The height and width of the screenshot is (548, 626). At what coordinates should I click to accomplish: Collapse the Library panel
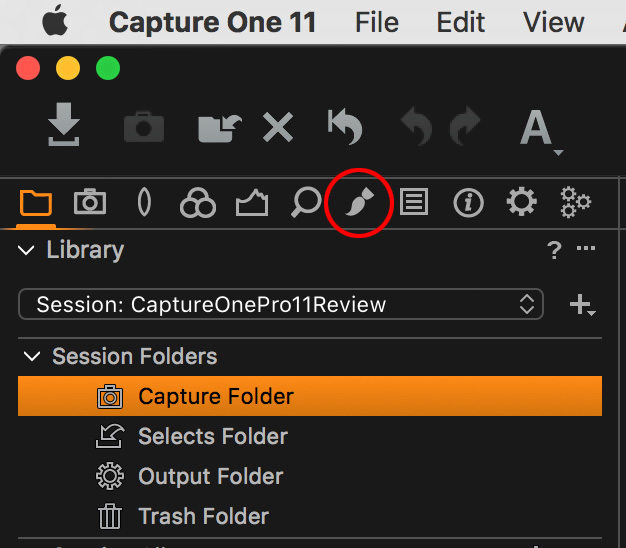click(27, 250)
